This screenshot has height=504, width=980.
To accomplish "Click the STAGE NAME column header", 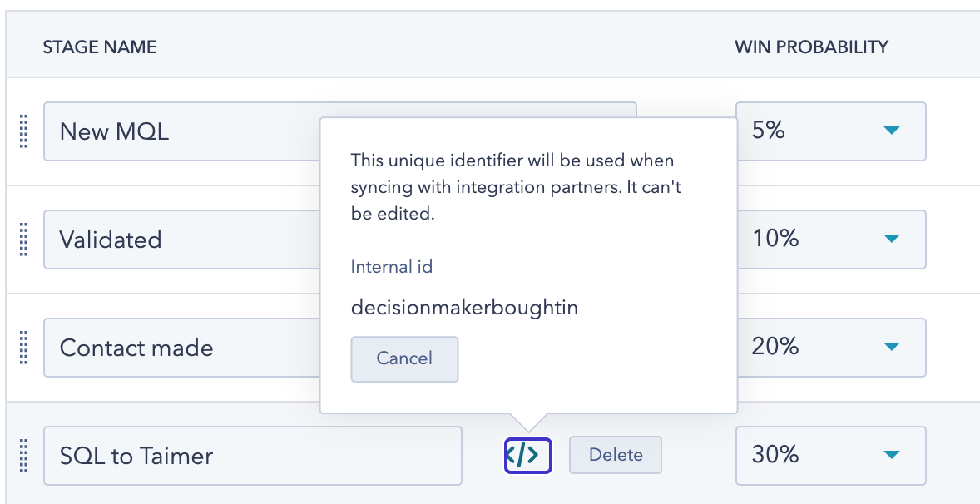I will 100,47.
